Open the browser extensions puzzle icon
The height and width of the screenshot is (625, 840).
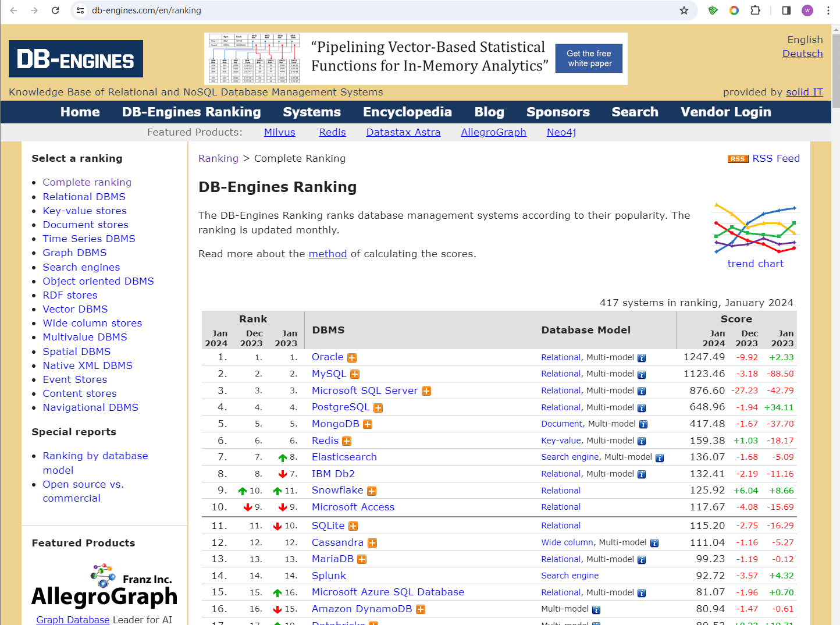point(755,10)
